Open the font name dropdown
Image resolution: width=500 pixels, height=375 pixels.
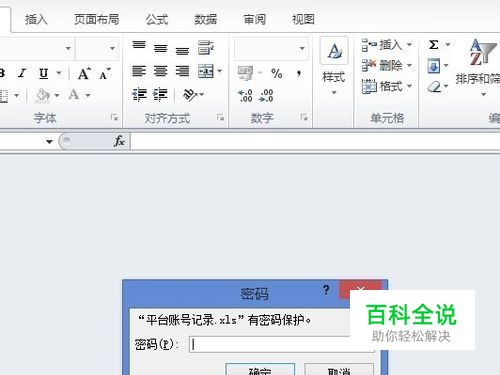pyautogui.click(x=68, y=49)
